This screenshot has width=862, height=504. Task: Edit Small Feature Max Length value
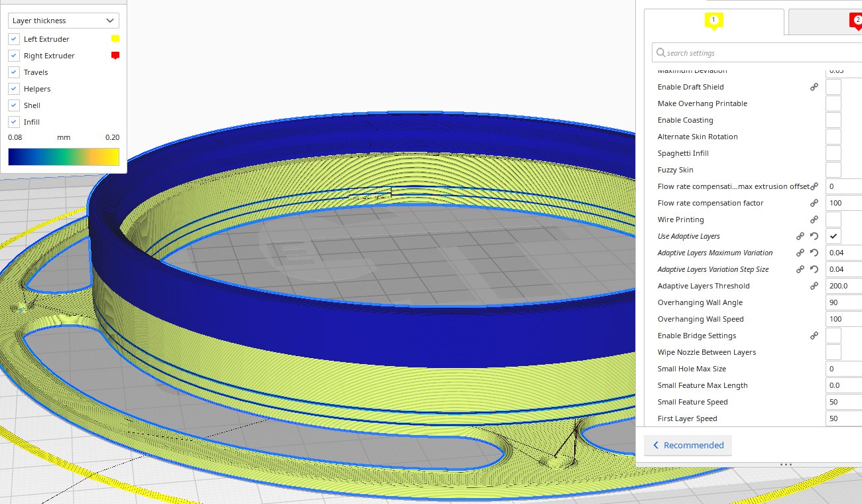pos(844,385)
